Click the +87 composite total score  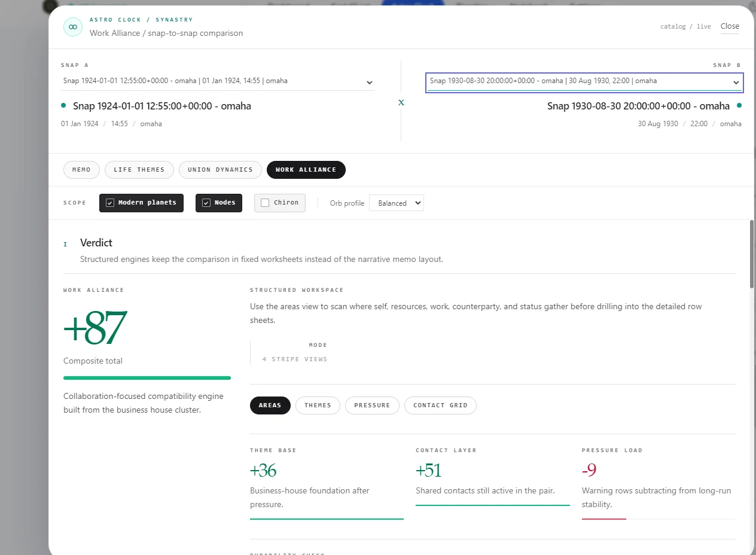(95, 327)
